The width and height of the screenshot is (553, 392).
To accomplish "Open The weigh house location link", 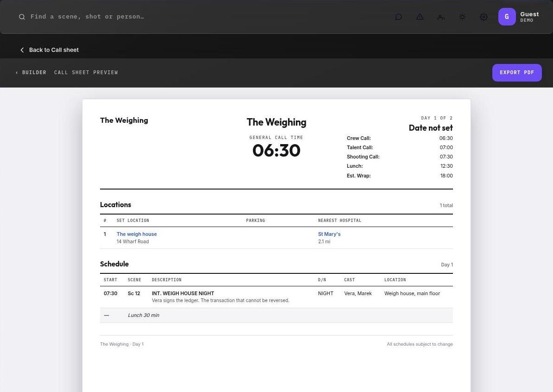I will coord(137,234).
